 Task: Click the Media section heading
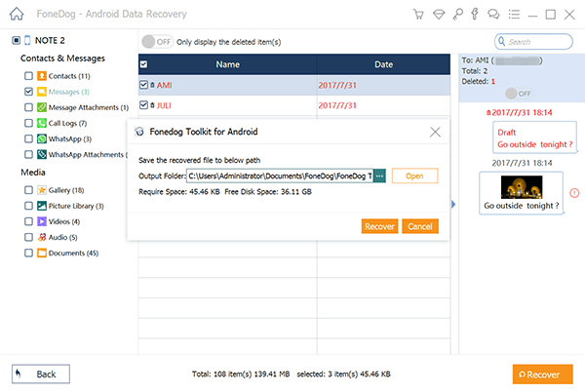tap(33, 173)
